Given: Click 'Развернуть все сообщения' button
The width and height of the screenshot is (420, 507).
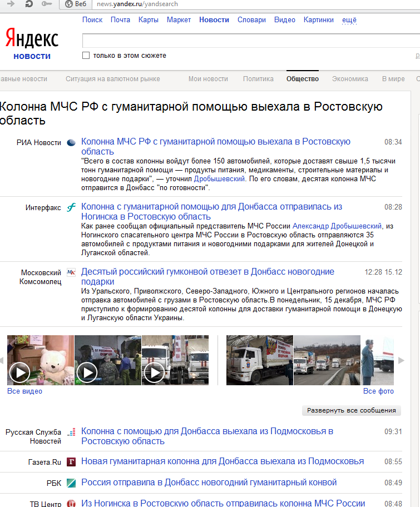Looking at the screenshot, I should (351, 411).
